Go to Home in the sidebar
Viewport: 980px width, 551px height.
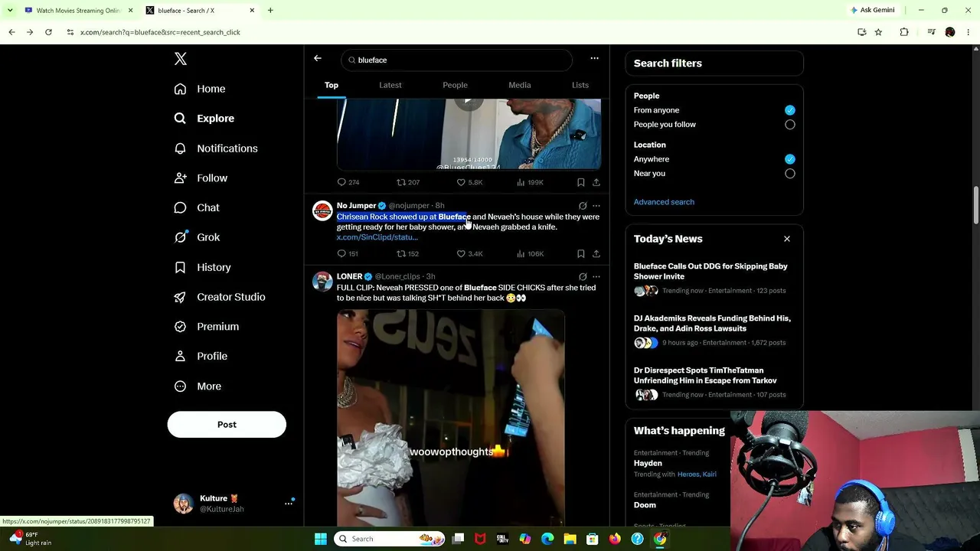click(200, 89)
